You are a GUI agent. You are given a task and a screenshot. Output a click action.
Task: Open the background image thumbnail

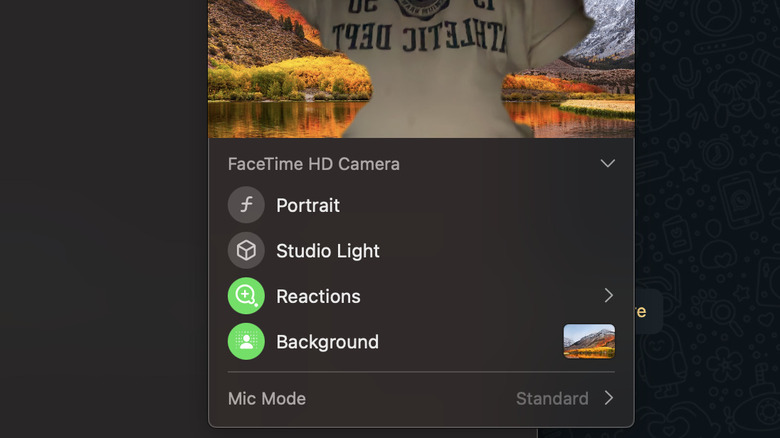point(589,341)
